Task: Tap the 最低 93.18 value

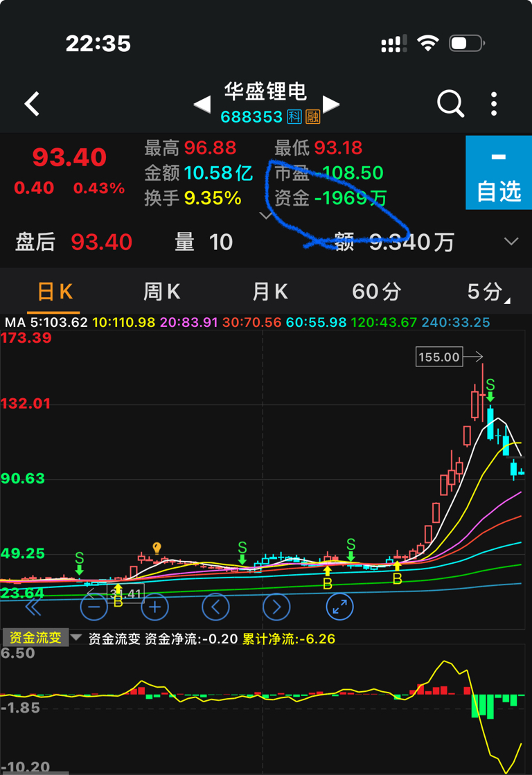Action: (338, 148)
